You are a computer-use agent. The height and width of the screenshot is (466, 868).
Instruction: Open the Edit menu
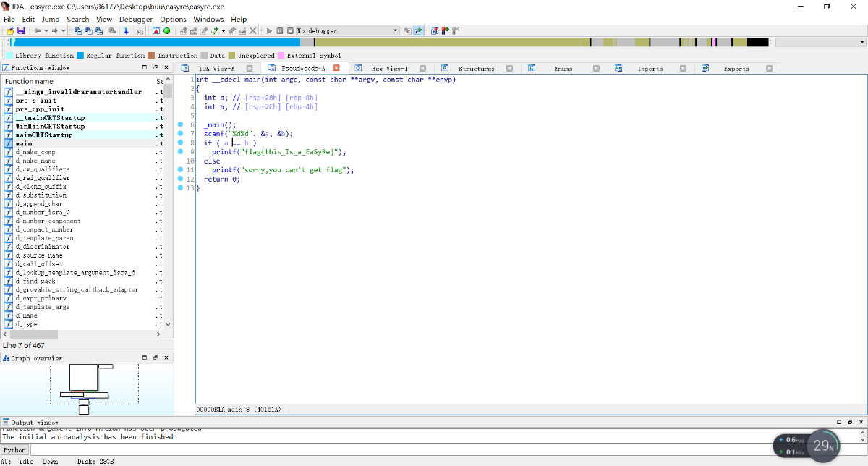tap(28, 20)
